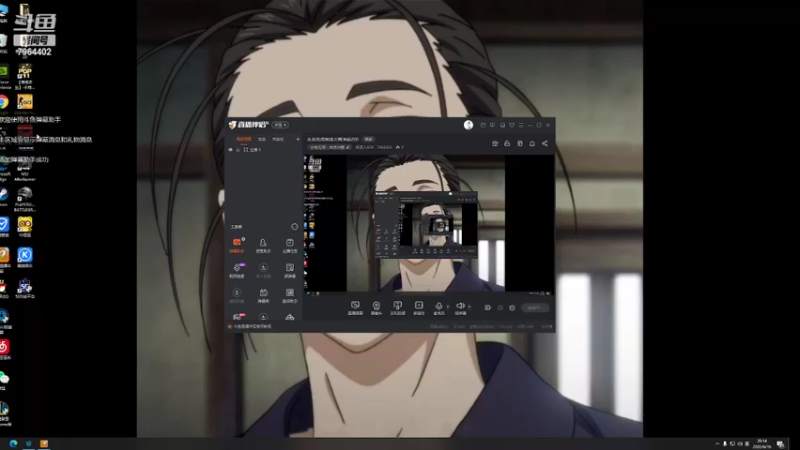This screenshot has width=800, height=450.
Task: Click the start streaming button
Action: point(535,308)
